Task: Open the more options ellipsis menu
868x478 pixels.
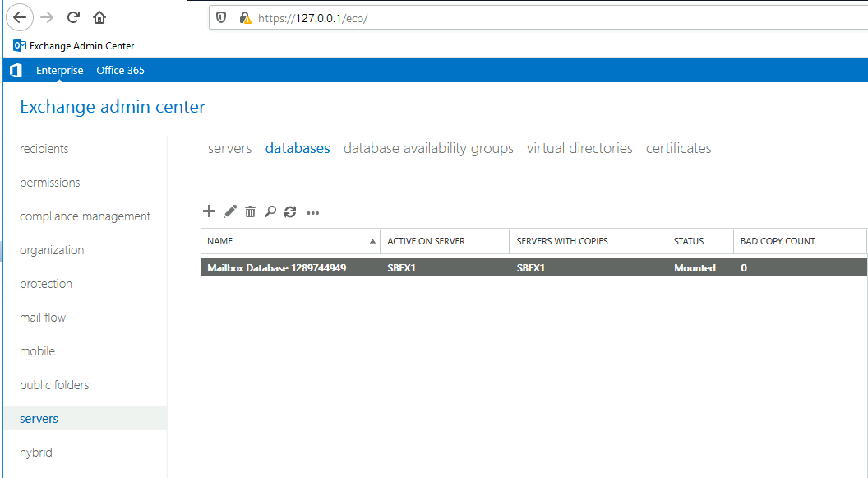Action: (313, 213)
